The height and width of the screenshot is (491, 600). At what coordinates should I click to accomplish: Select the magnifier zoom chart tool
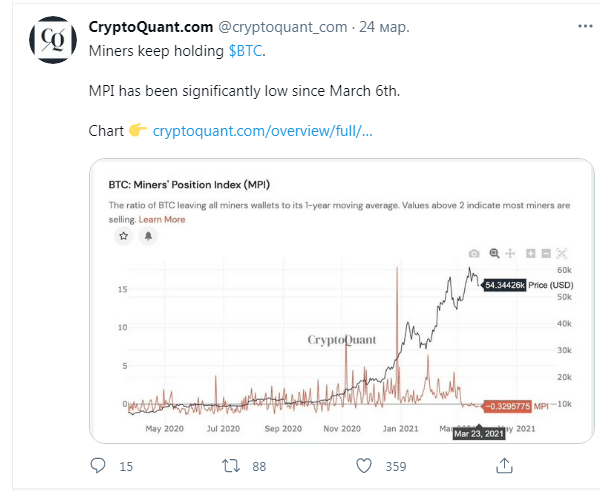494,253
